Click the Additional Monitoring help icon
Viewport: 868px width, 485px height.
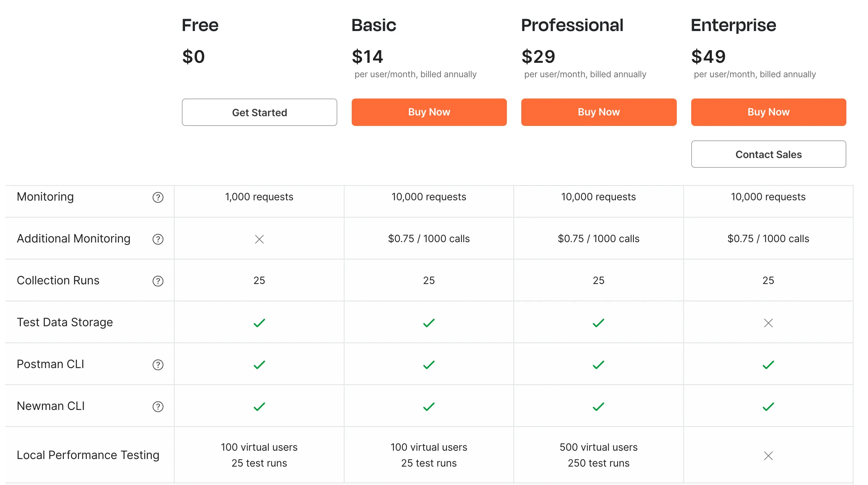coord(158,239)
